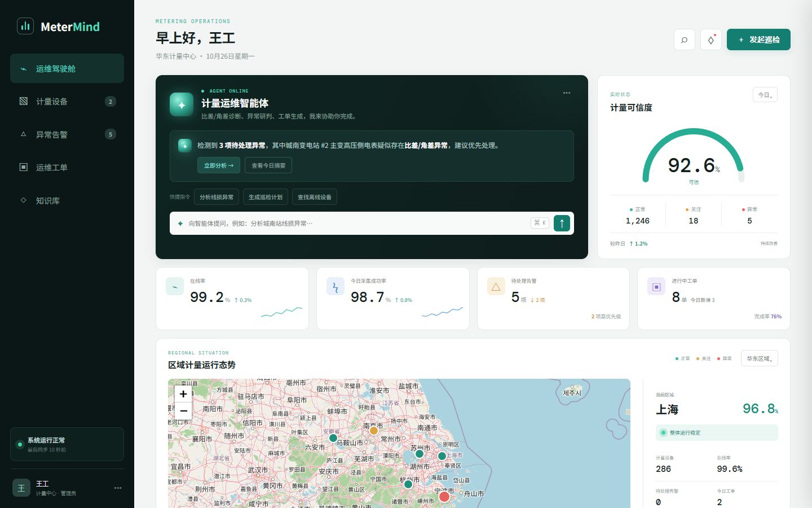Open 异常告警 in the sidebar
Viewport: 812px width, 508px height.
point(67,134)
